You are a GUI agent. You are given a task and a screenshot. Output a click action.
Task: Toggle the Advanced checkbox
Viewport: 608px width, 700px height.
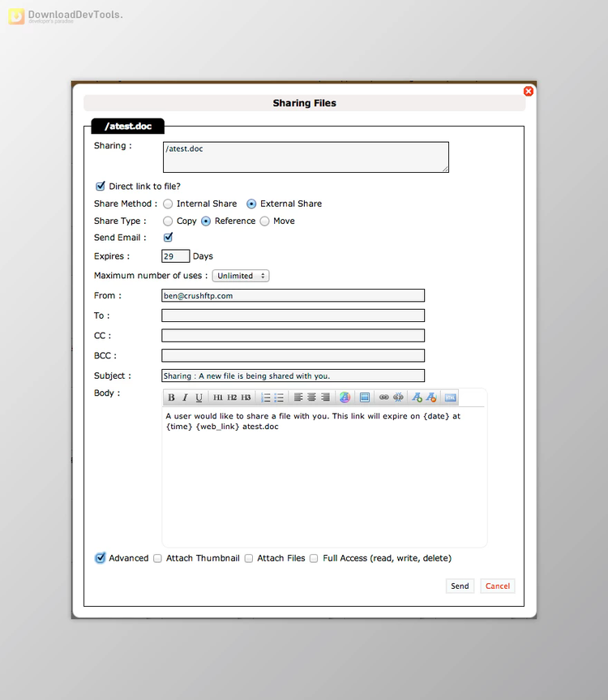pyautogui.click(x=101, y=558)
